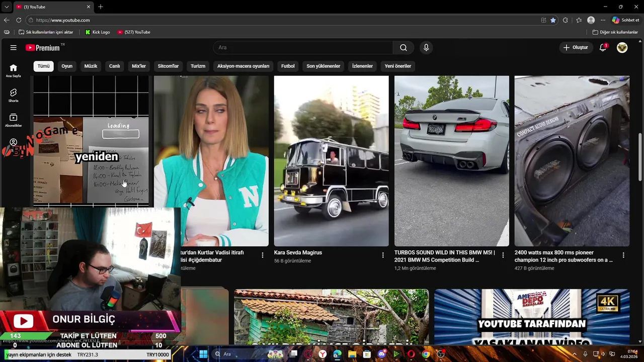Viewport: 644px width, 362px height.
Task: Open tab list dropdown arrow
Action: (7, 7)
